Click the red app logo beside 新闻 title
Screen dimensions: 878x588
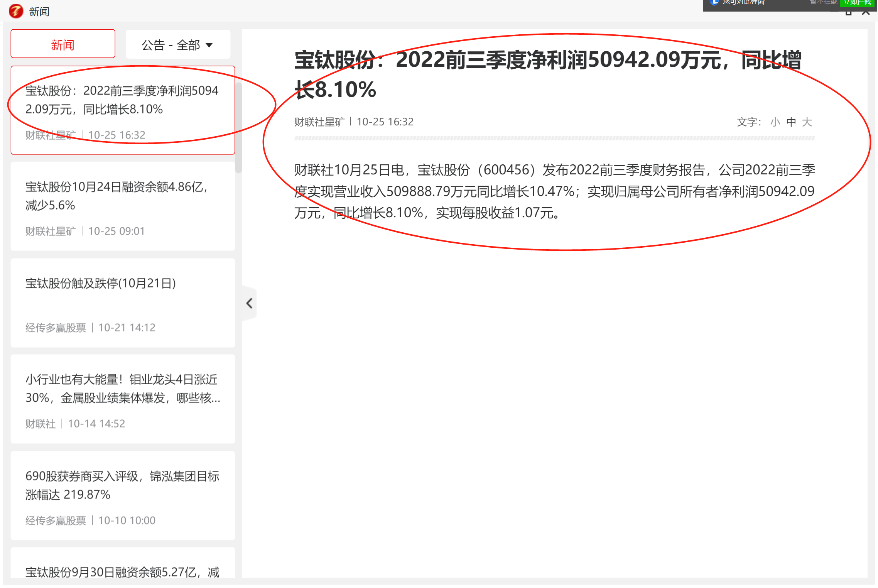(x=16, y=11)
